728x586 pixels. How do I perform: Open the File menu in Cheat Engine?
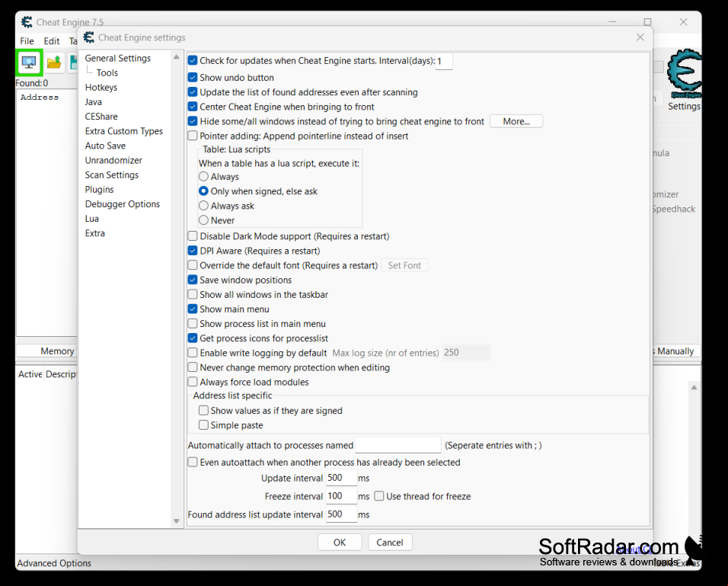pos(27,41)
